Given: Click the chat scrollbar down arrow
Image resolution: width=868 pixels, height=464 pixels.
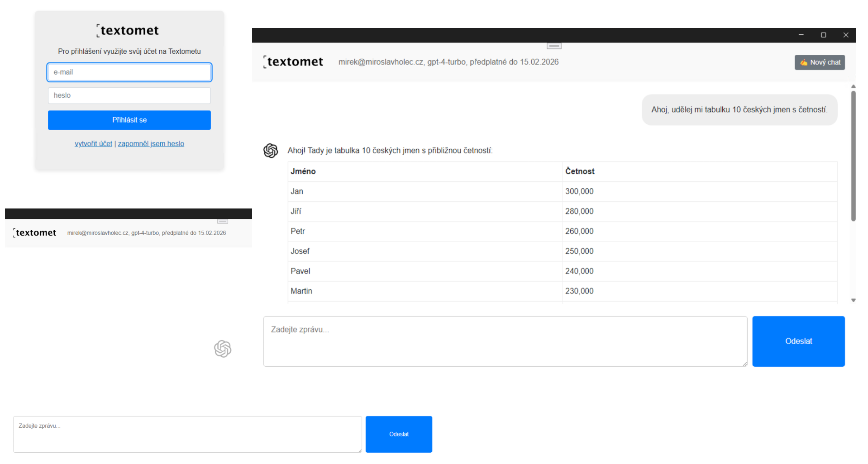Looking at the screenshot, I should [853, 300].
